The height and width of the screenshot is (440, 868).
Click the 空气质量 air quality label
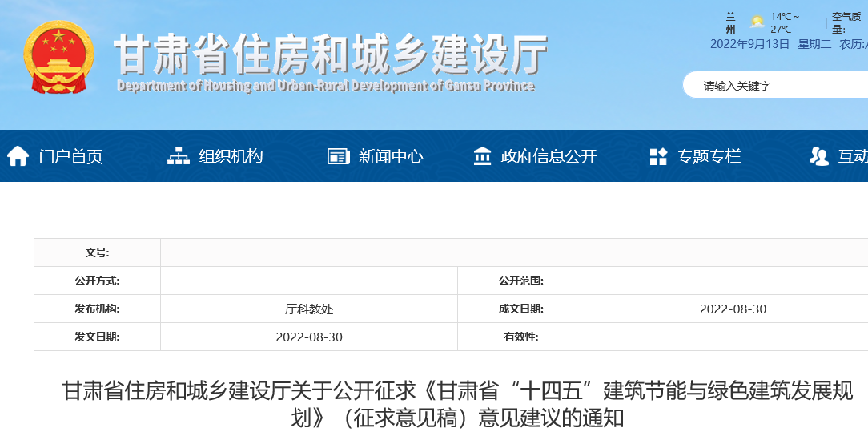pyautogui.click(x=849, y=22)
